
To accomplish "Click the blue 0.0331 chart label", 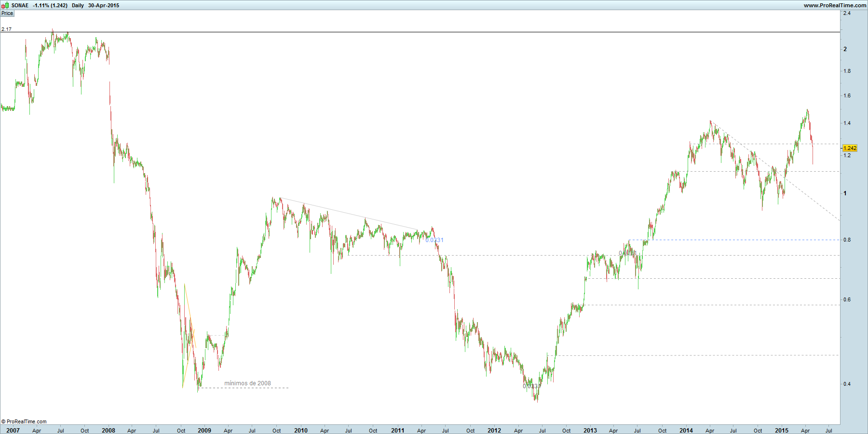I will (x=434, y=240).
